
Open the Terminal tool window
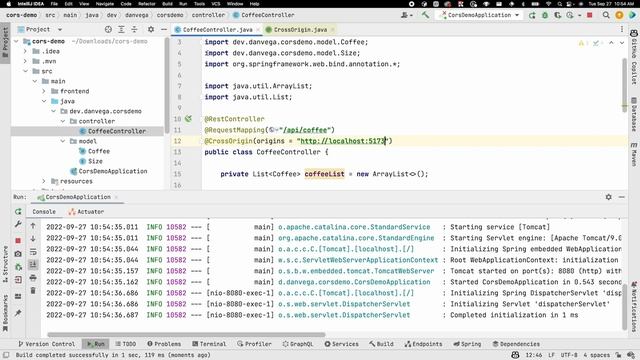pos(209,344)
